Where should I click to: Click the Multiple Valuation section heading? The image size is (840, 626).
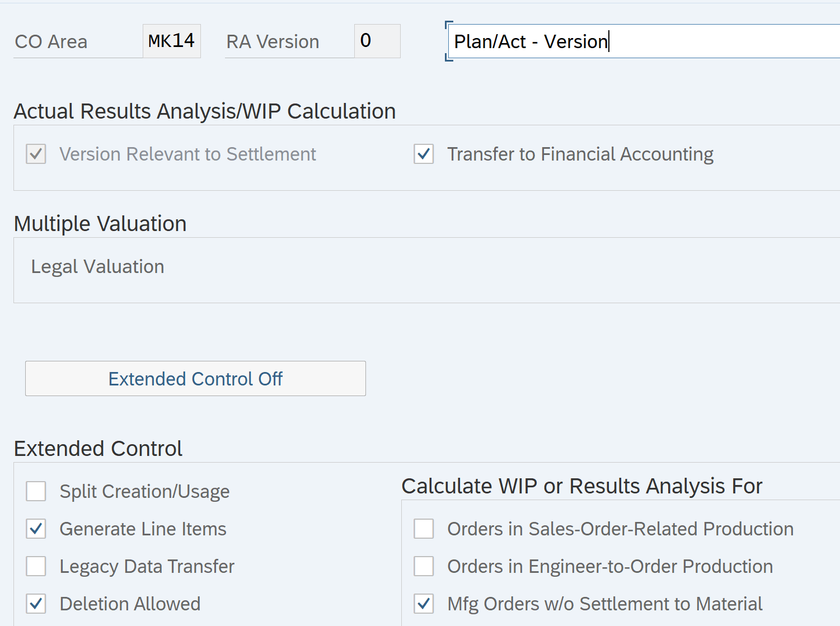[100, 224]
